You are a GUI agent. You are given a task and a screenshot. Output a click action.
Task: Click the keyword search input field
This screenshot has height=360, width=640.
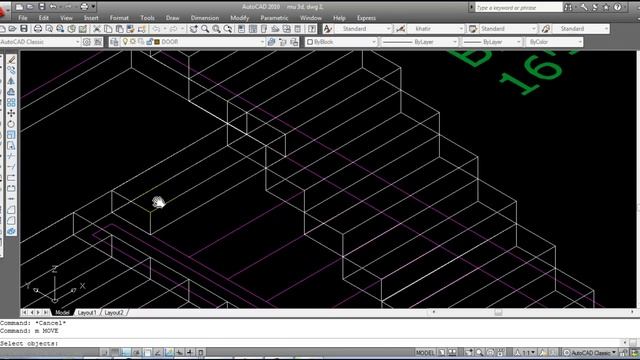[519, 7]
